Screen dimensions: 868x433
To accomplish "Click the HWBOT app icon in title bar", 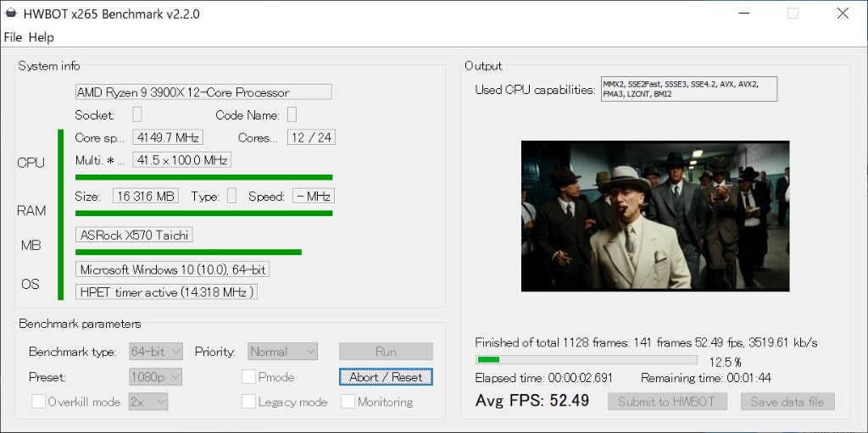I will (x=11, y=14).
